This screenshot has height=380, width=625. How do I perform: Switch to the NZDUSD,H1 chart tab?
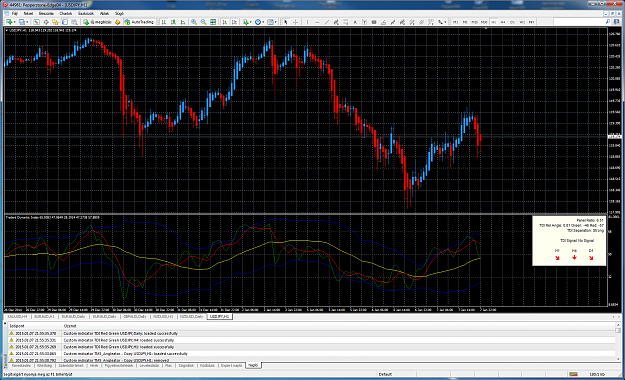163,317
